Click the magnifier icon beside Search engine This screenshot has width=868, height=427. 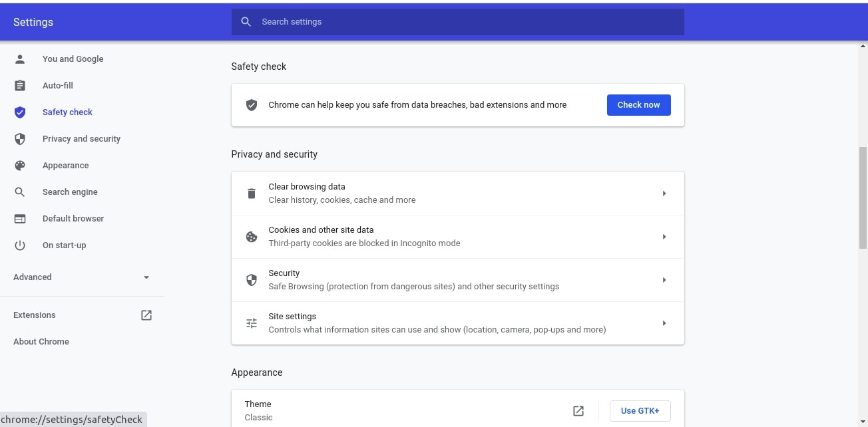(x=20, y=192)
